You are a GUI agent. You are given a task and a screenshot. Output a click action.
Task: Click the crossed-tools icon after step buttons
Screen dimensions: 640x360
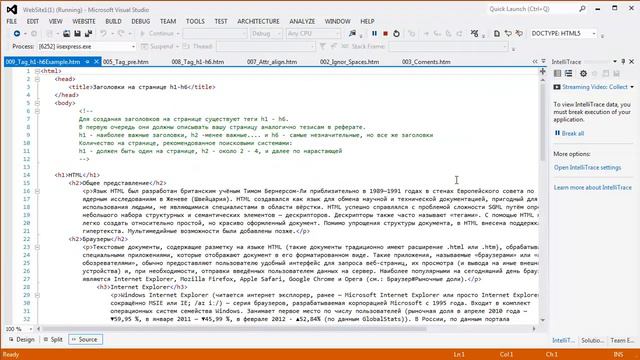point(474,33)
